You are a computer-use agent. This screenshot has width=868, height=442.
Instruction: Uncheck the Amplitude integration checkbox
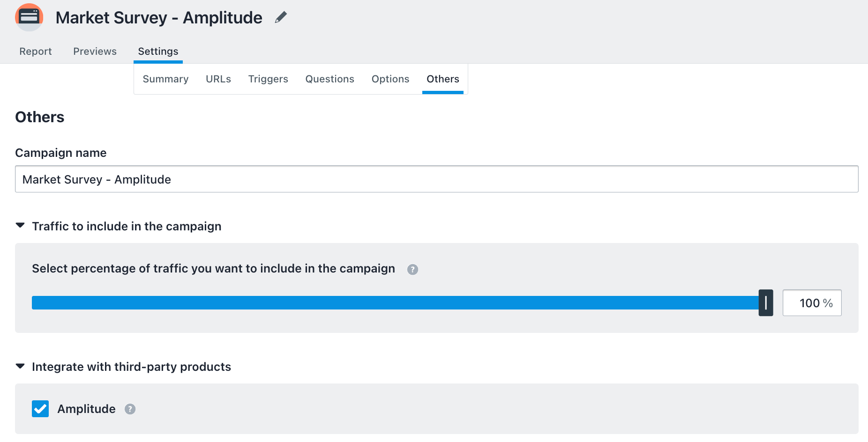click(40, 409)
